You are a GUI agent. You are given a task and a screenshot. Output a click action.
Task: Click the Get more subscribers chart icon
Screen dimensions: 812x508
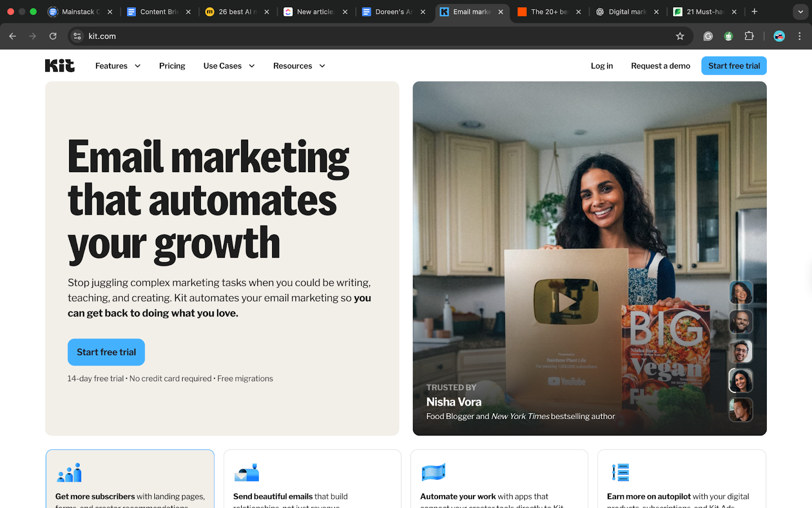70,472
